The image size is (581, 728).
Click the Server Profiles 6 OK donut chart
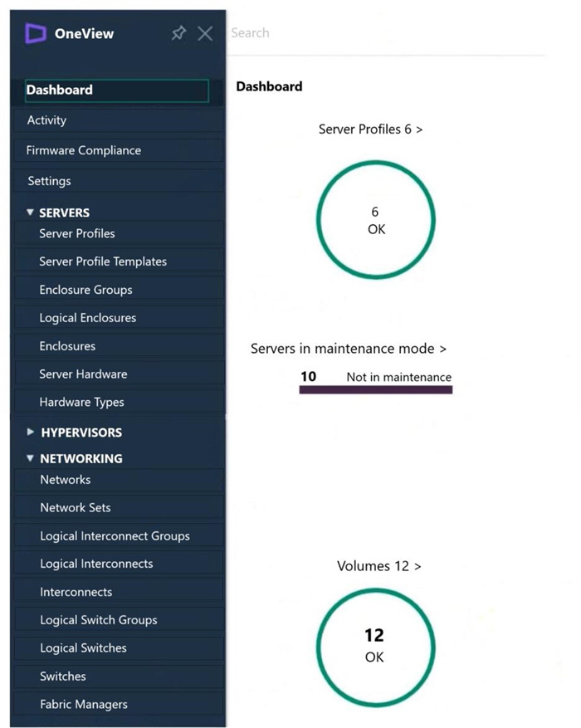376,220
